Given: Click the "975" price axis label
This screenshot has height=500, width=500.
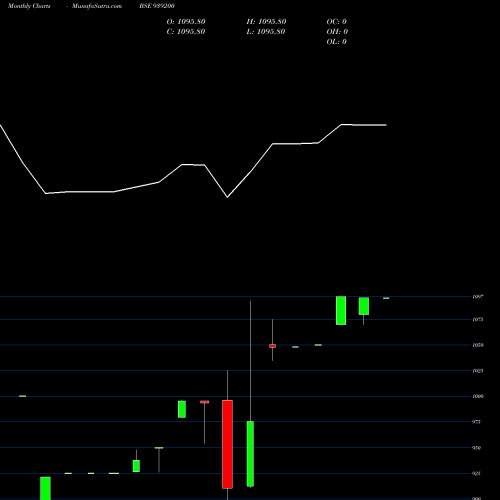Looking at the screenshot, I should pyautogui.click(x=477, y=422).
